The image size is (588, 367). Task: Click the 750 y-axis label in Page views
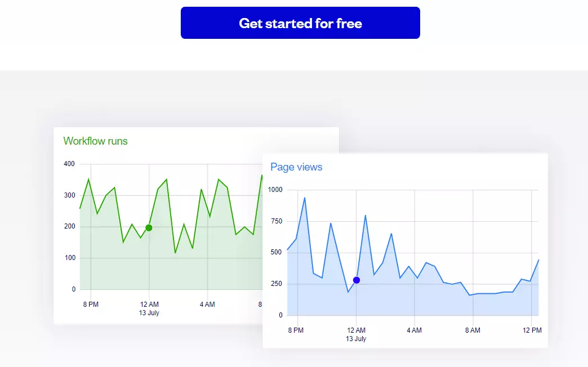pyautogui.click(x=277, y=221)
